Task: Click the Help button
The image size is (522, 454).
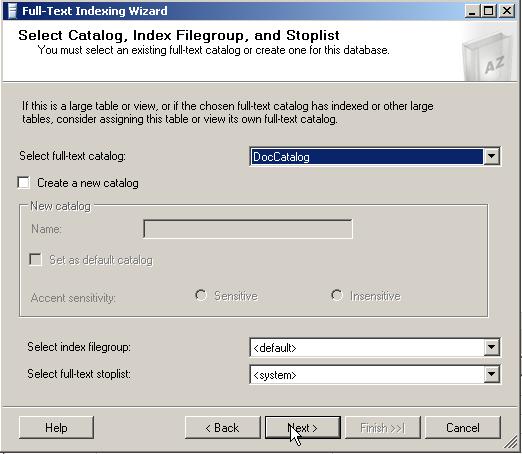Action: [x=56, y=428]
